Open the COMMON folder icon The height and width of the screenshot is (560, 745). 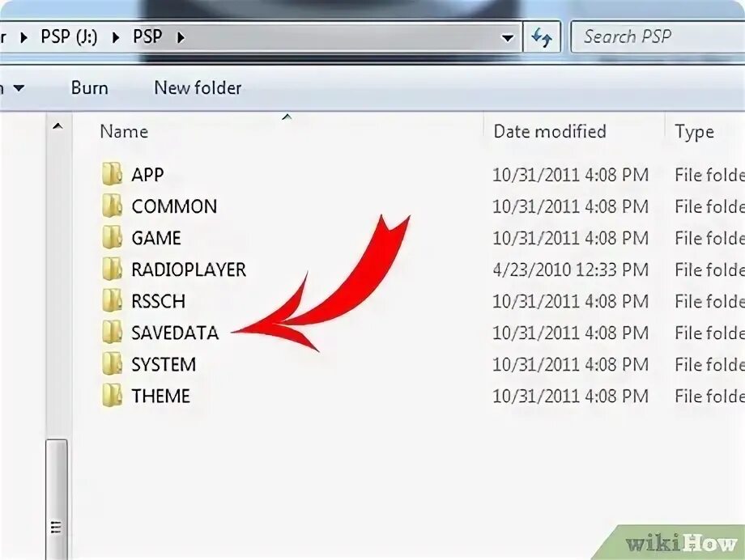tap(112, 206)
